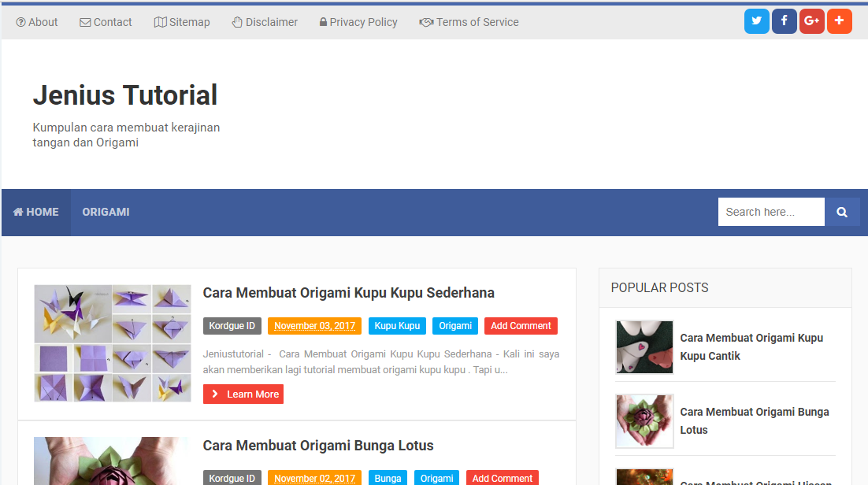868x485 pixels.
Task: Open the Google Plus social icon
Action: [x=811, y=21]
